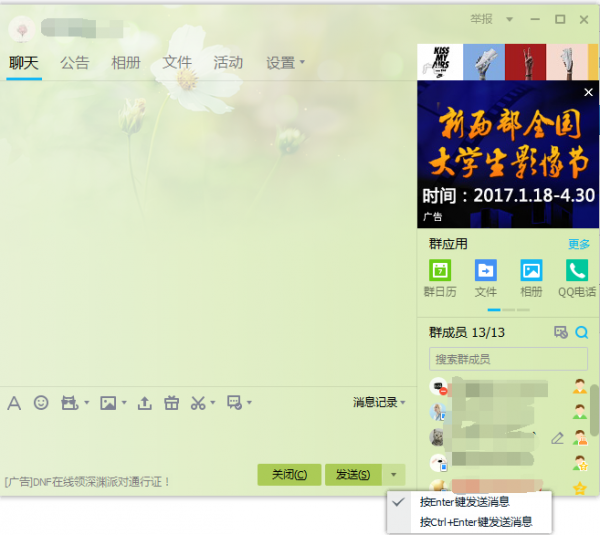Open QQ电话 phone app icon
The width and height of the screenshot is (600, 535).
576,271
